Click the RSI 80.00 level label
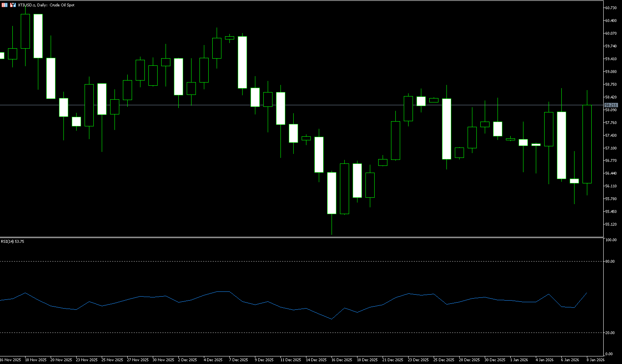The width and height of the screenshot is (622, 364). pos(610,262)
